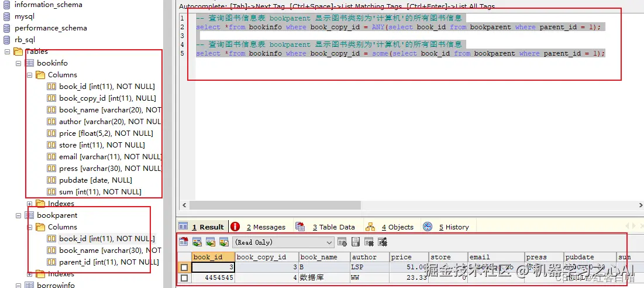Click SQL editor line 5 with some subquery
Image resolution: width=644 pixels, height=288 pixels.
(x=401, y=53)
